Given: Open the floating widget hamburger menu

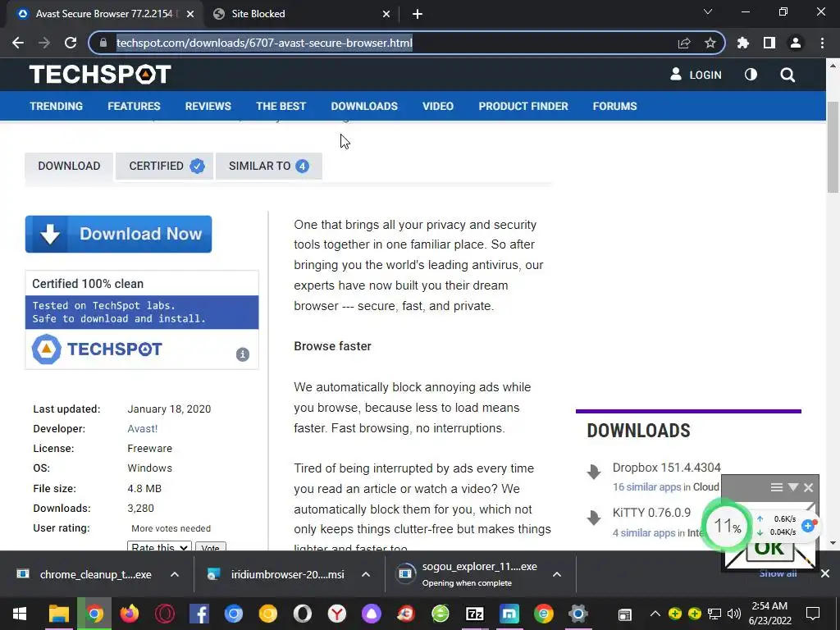Looking at the screenshot, I should coord(777,487).
